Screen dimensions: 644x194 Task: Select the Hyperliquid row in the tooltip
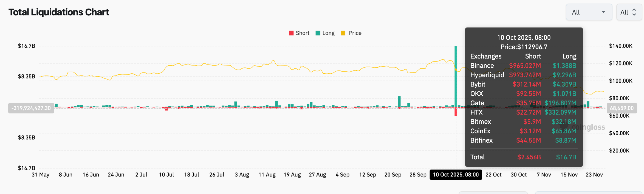pos(523,75)
